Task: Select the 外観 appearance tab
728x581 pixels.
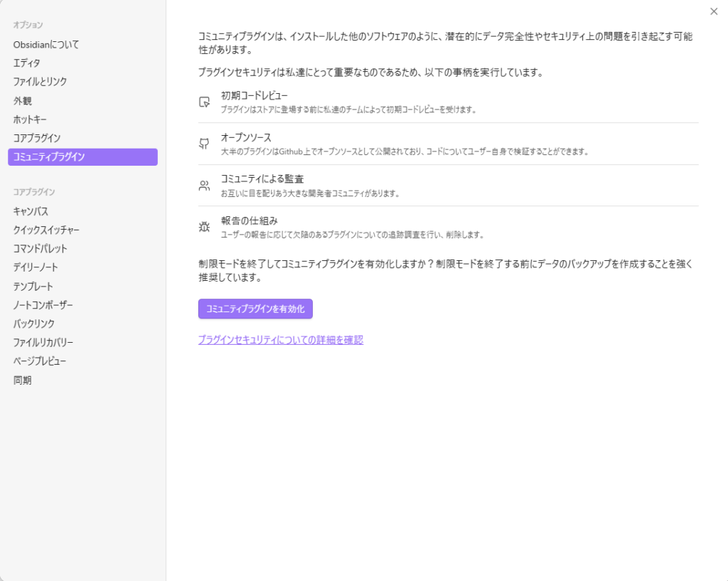Action: pyautogui.click(x=23, y=101)
